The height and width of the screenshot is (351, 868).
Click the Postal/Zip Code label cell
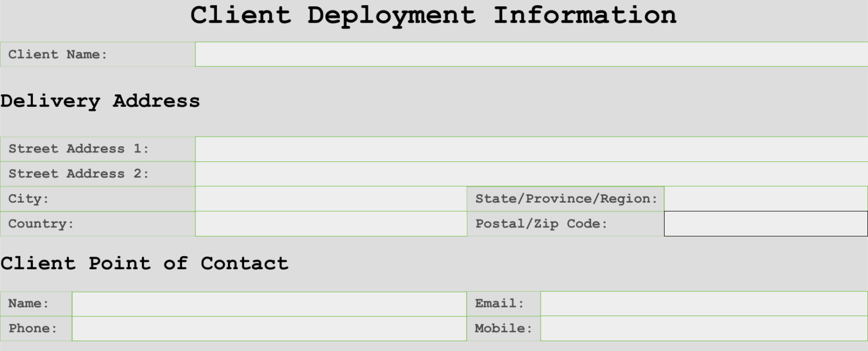(565, 223)
